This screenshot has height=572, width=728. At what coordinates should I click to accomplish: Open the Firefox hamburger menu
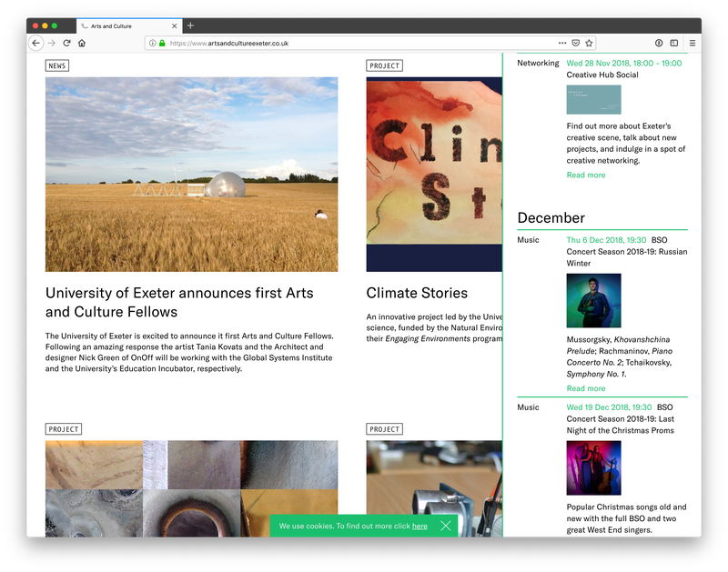pos(693,43)
